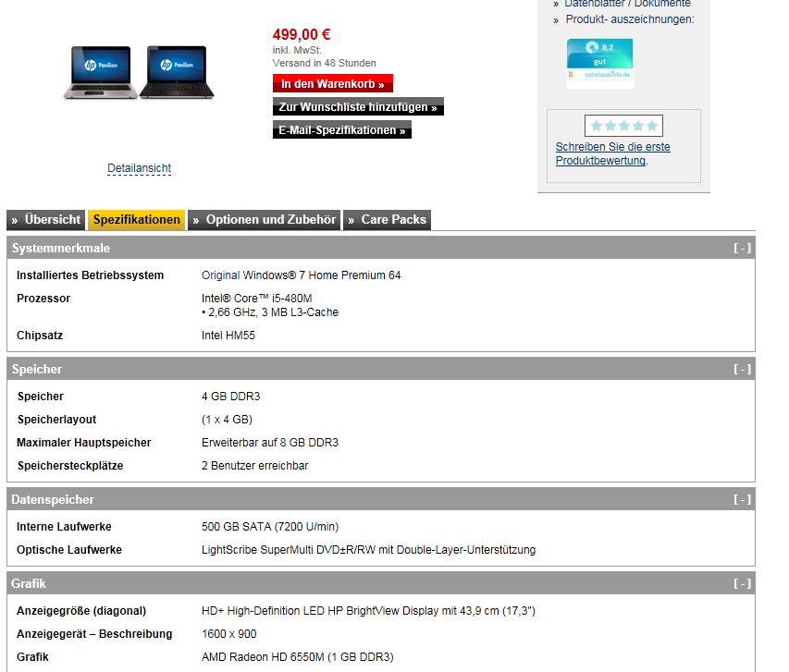Click inkl. MwSt. text

tap(297, 50)
